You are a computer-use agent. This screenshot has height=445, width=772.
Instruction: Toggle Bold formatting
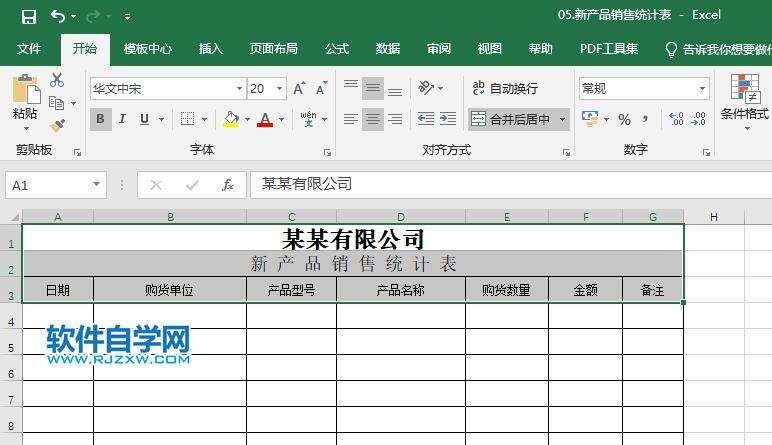point(100,119)
